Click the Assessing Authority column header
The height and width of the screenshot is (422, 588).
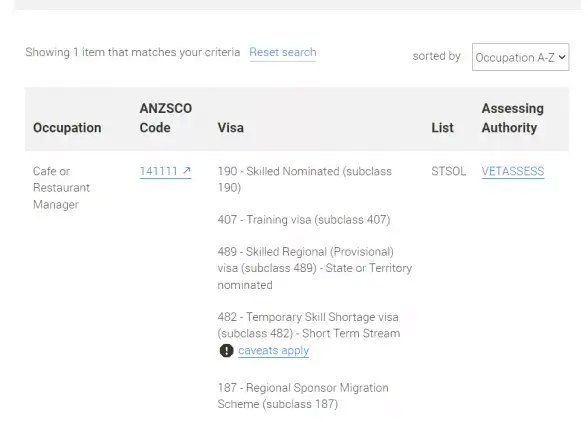pos(513,118)
